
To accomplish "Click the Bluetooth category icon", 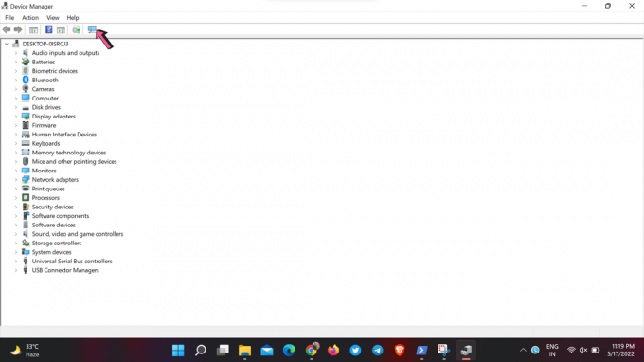I will coord(26,80).
